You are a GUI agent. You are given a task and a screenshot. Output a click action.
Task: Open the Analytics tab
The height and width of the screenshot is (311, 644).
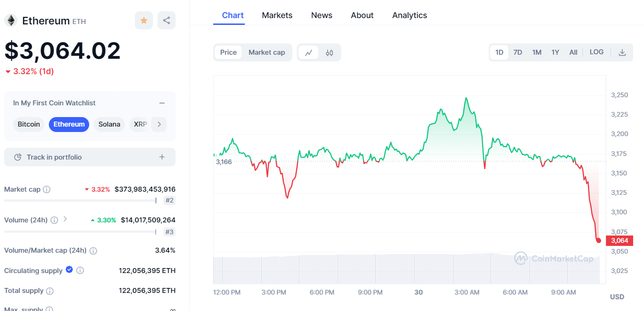[410, 15]
